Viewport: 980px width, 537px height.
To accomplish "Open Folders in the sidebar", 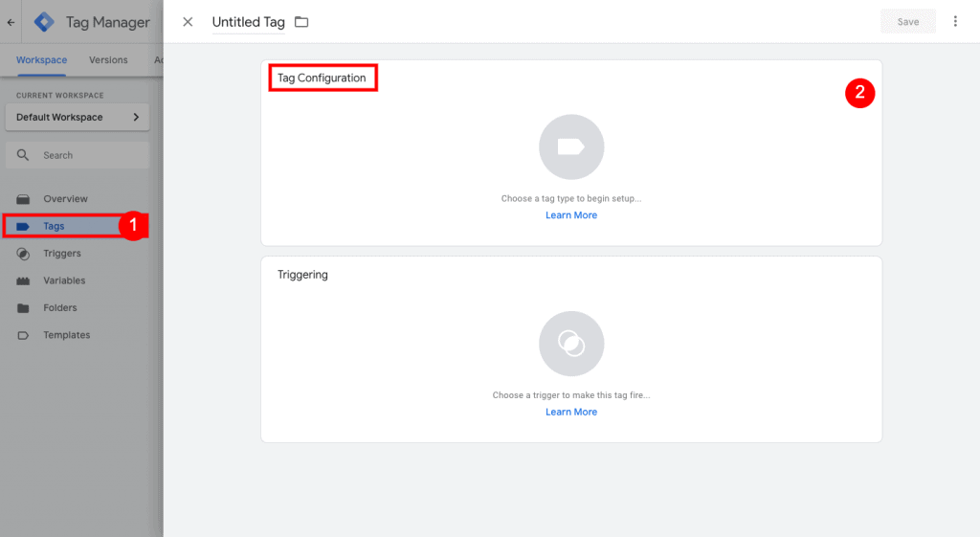I will (60, 307).
